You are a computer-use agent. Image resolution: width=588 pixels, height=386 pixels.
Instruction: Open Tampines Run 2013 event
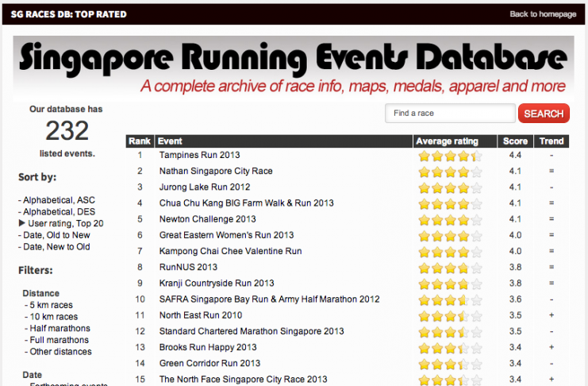[199, 155]
